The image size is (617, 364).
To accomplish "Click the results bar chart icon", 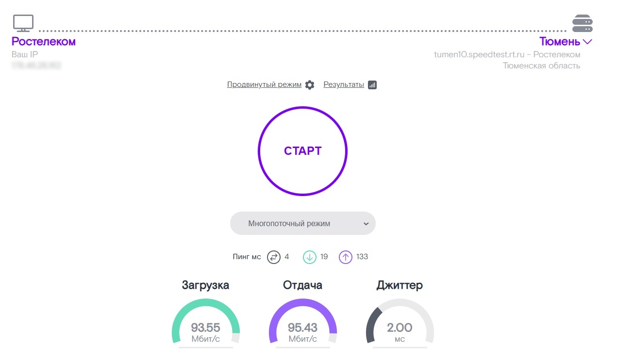I will coord(372,85).
